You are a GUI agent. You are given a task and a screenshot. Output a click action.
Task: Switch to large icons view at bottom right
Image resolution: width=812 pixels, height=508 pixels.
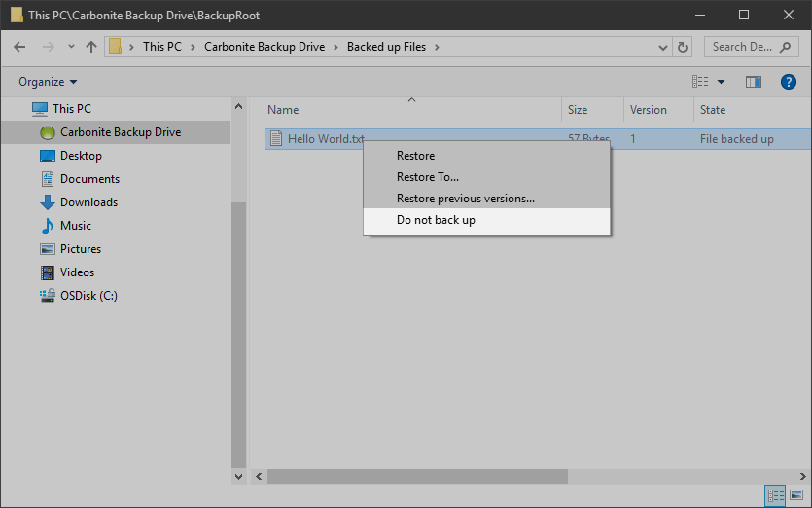pyautogui.click(x=796, y=496)
